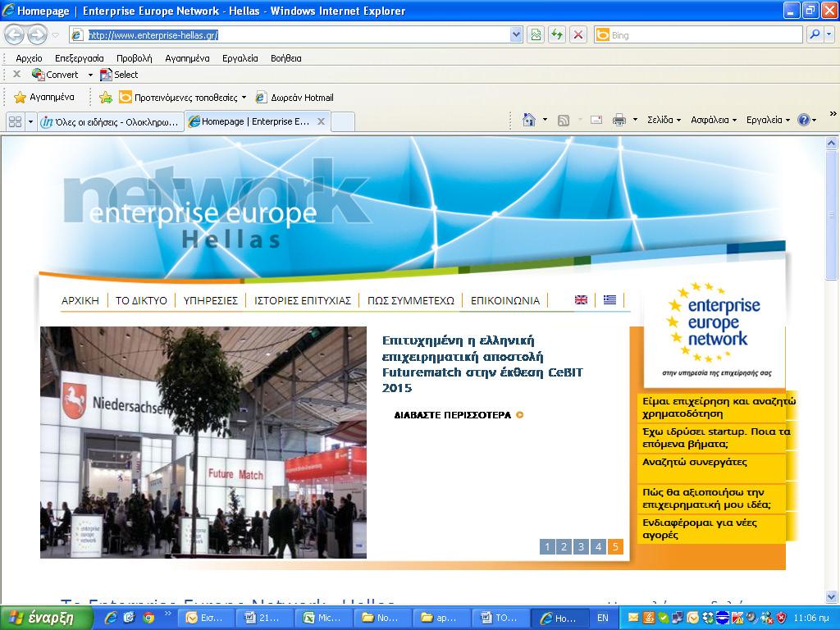Image resolution: width=840 pixels, height=630 pixels.
Task: Close the Homepage Enterprise Europe tab
Action: 321,121
